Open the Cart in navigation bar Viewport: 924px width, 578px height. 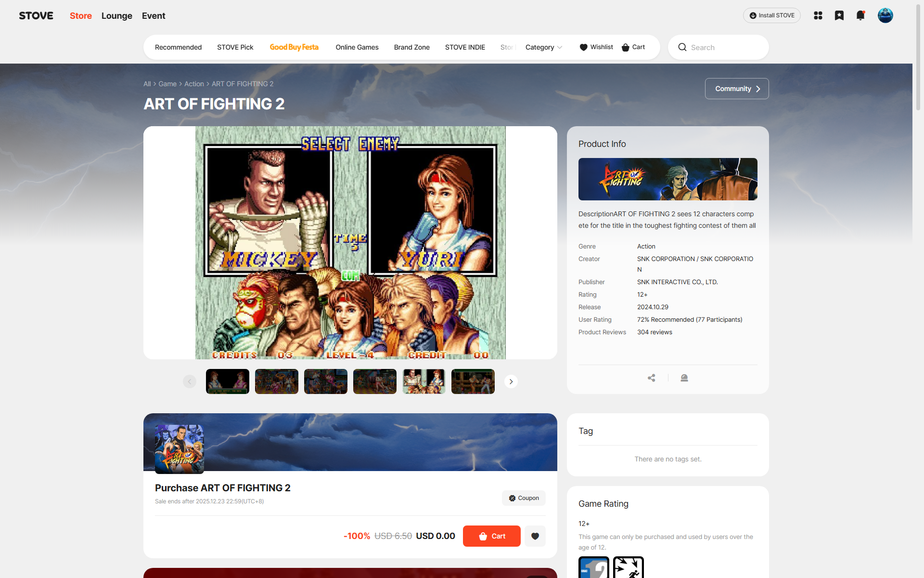[633, 47]
